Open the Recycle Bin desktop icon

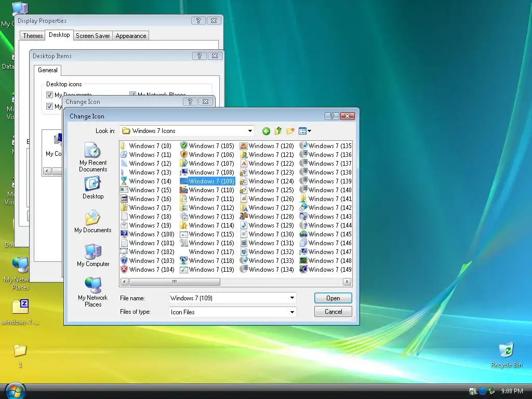506,355
